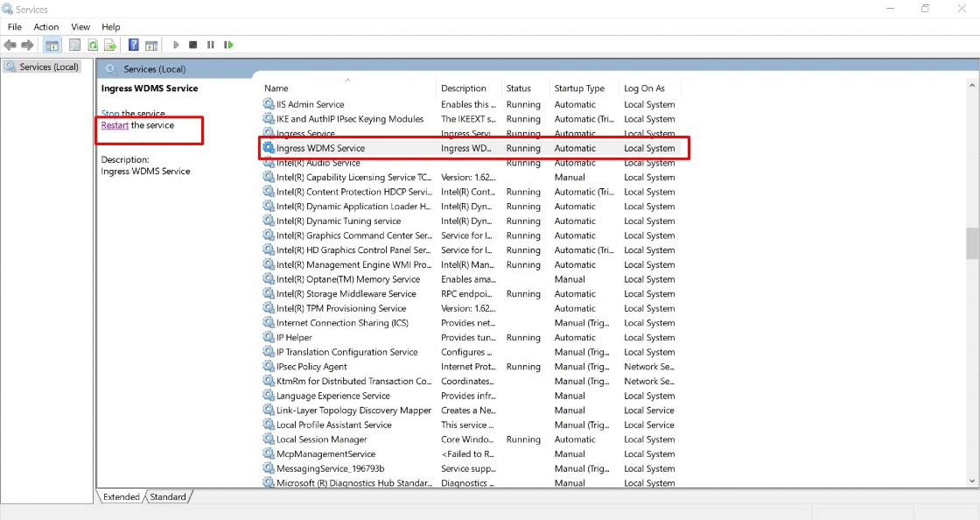
Task: Click the Stop Service square icon
Action: click(193, 45)
